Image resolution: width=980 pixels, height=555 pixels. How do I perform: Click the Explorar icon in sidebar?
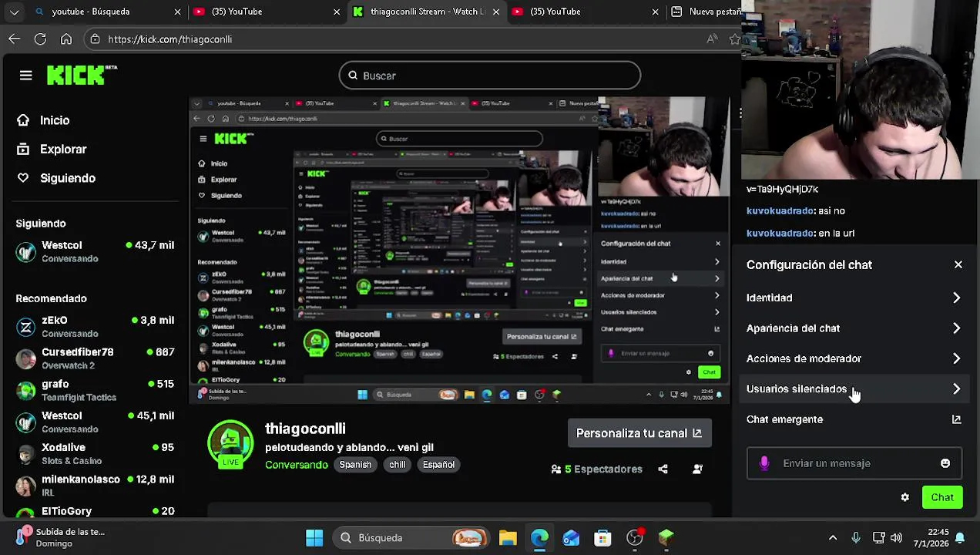(x=23, y=149)
